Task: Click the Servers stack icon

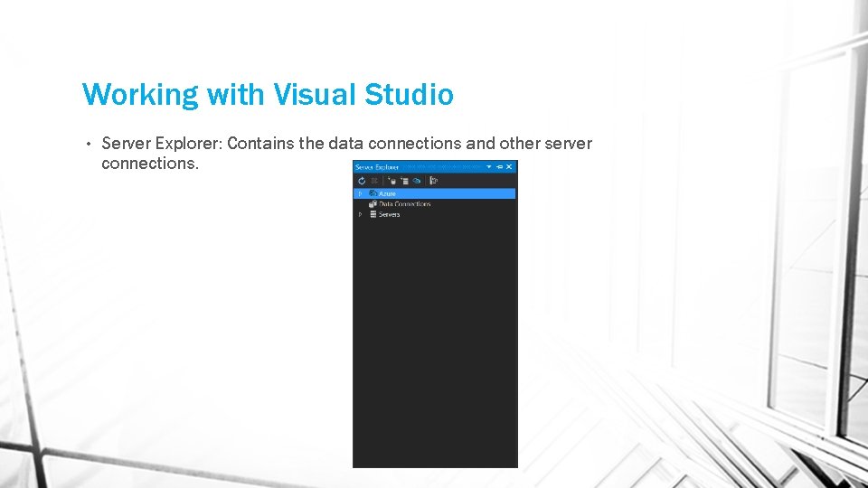Action: (373, 214)
